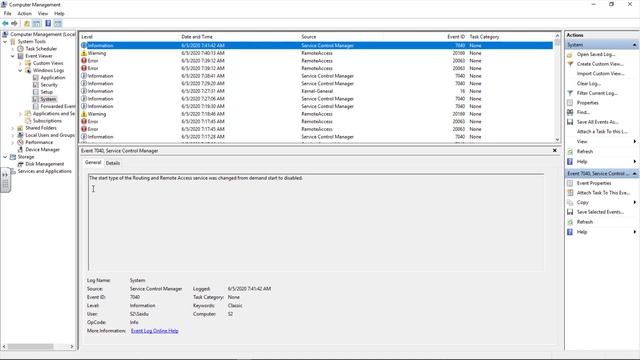The image size is (640, 360).
Task: Click the Forward arrow toolbar icon
Action: click(14, 24)
